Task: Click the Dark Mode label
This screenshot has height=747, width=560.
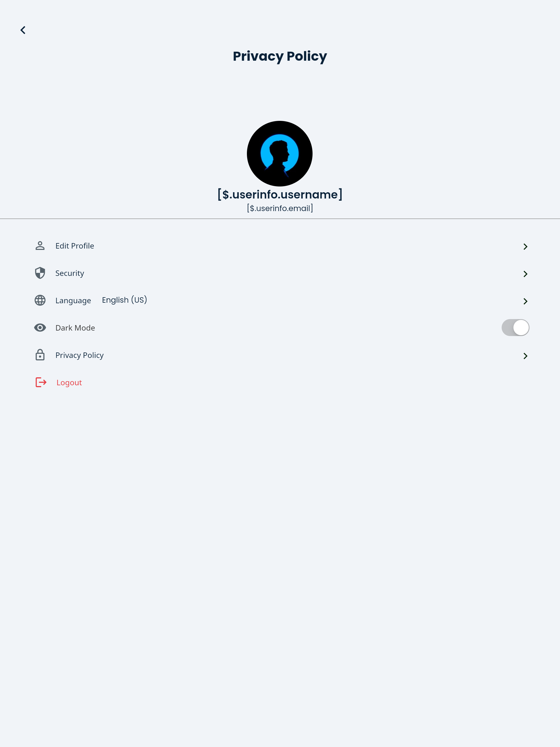Action: [75, 328]
